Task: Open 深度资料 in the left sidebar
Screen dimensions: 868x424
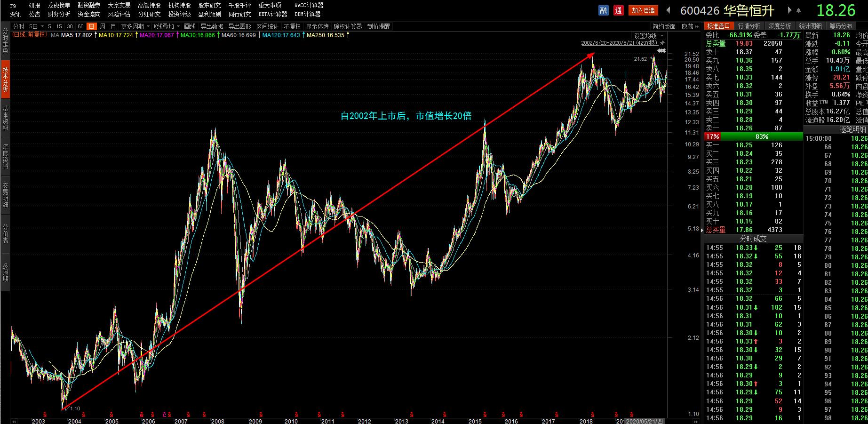Action: pyautogui.click(x=5, y=156)
